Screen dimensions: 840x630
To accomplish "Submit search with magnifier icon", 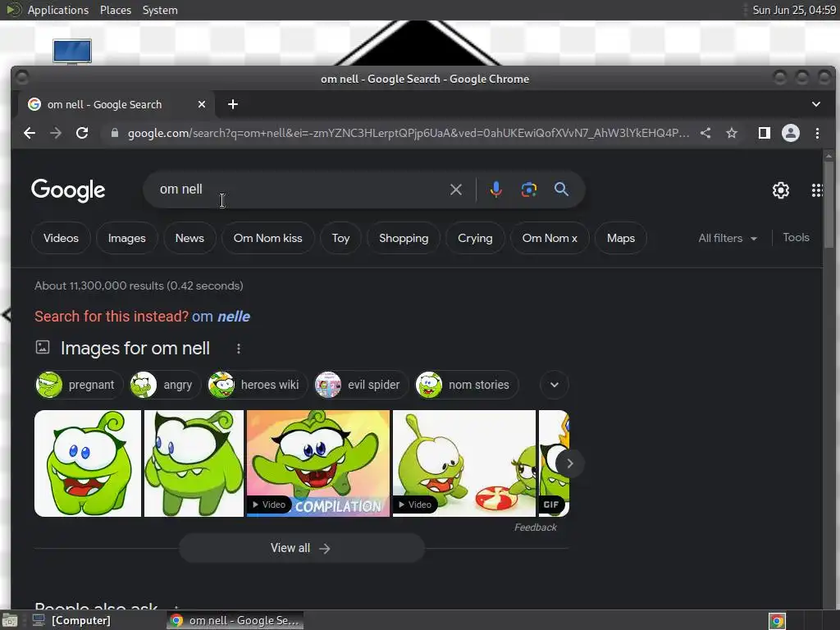I will 561,189.
